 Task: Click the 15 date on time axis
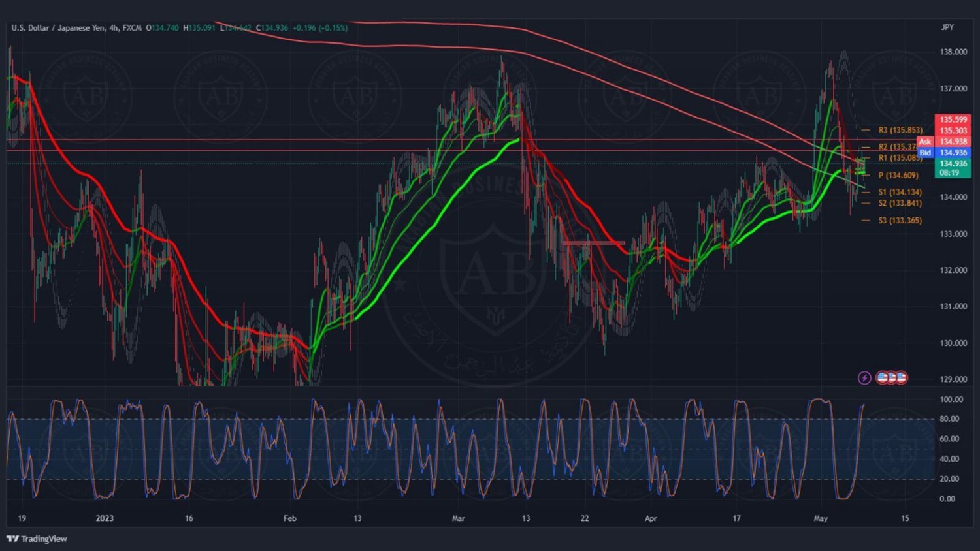(905, 518)
